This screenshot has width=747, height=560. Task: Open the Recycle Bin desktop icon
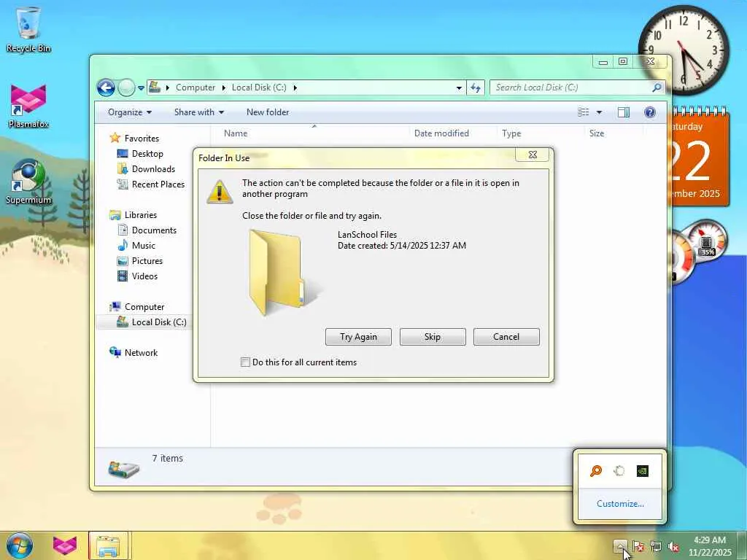pos(28,29)
